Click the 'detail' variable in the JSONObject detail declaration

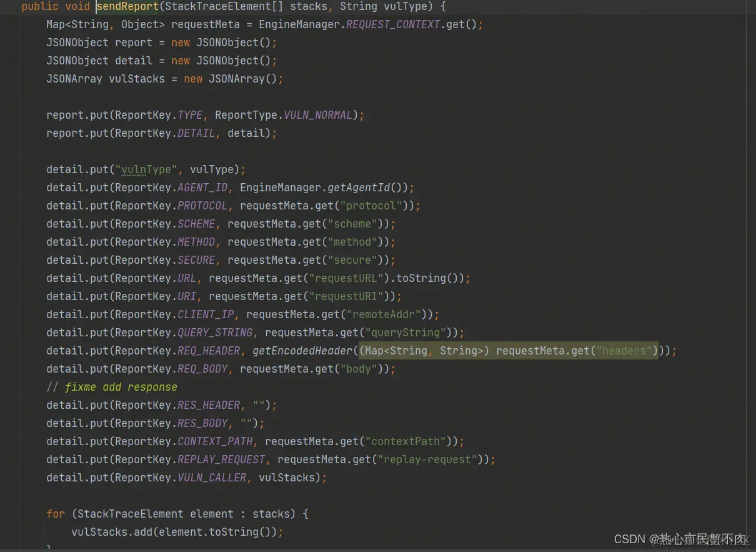[x=134, y=61]
